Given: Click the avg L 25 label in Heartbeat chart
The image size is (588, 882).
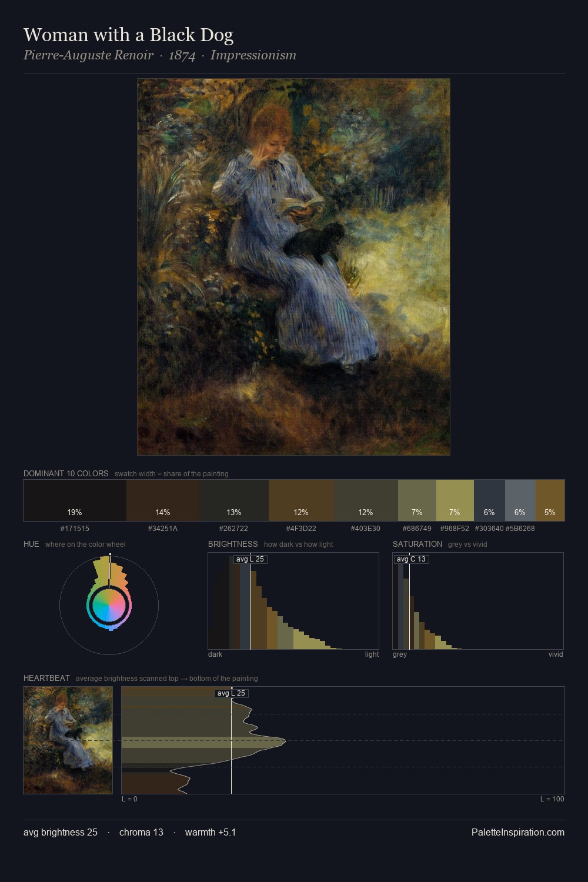Looking at the screenshot, I should 231,693.
